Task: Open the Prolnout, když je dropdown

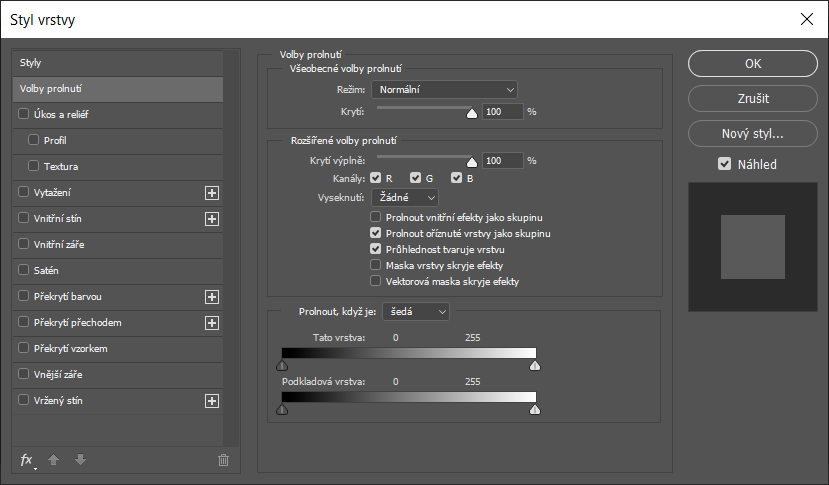Action: click(415, 312)
